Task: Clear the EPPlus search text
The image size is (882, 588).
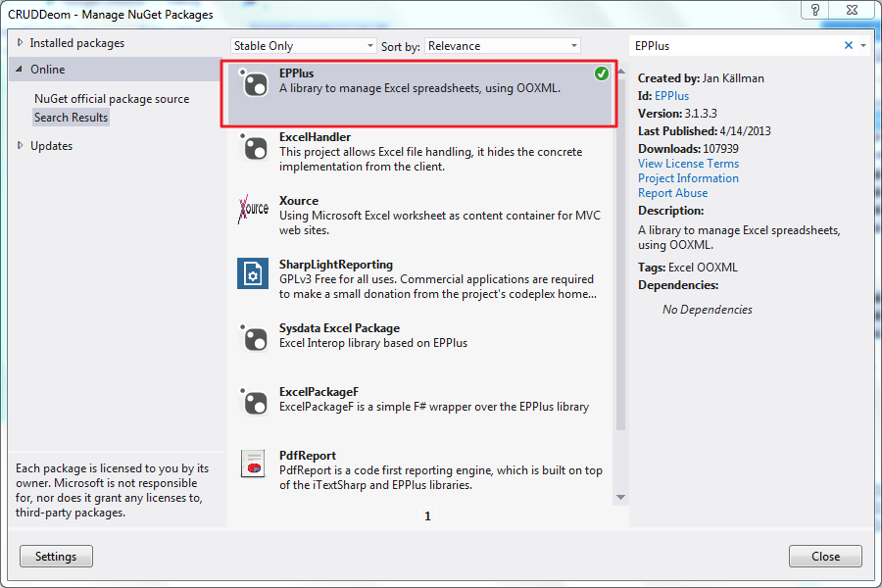Action: coord(849,46)
